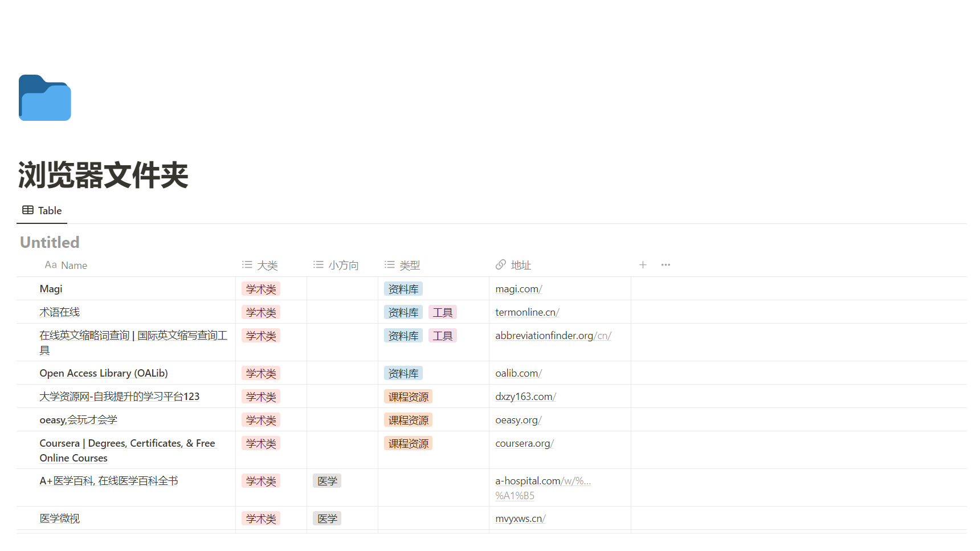The image size is (980, 551).
Task: Click 医学 tag in the A+医学百科 row
Action: pyautogui.click(x=327, y=481)
